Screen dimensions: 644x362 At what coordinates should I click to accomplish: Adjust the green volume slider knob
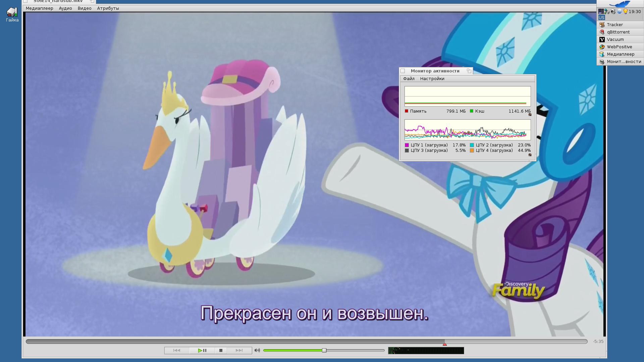324,350
